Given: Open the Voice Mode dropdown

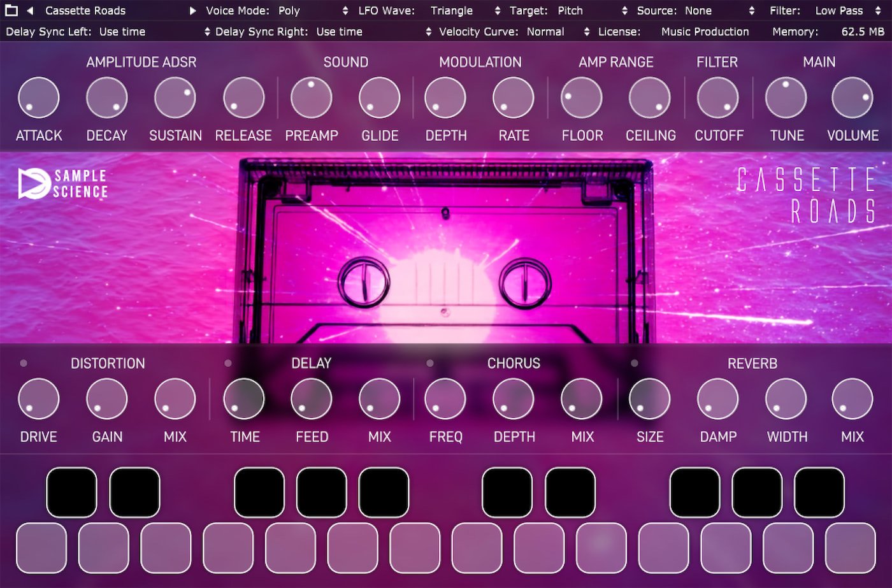Looking at the screenshot, I should coord(289,10).
